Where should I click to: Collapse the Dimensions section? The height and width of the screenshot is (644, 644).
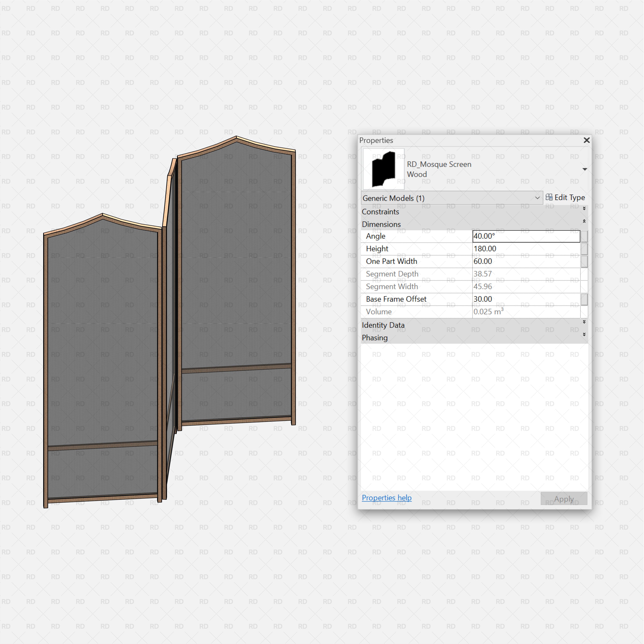click(x=584, y=221)
